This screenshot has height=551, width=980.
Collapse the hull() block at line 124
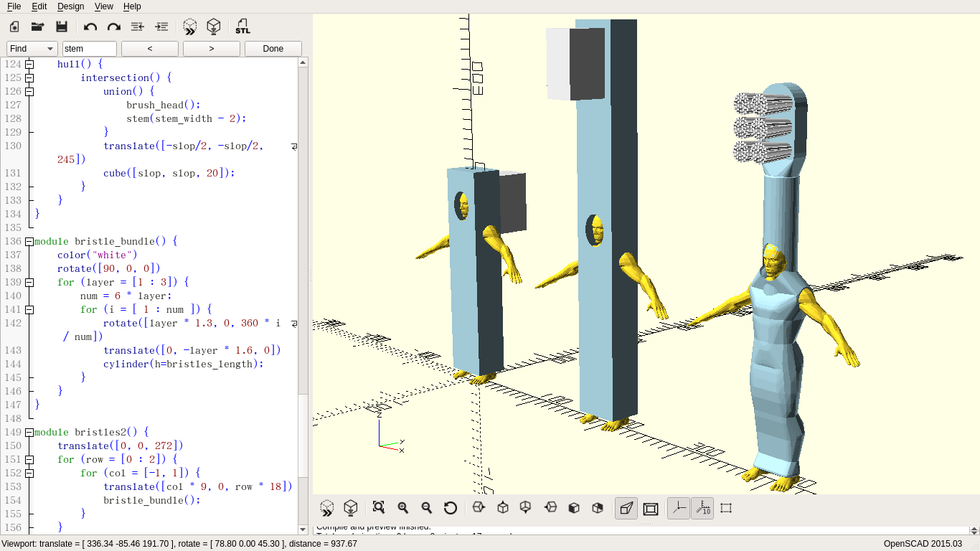coord(29,64)
